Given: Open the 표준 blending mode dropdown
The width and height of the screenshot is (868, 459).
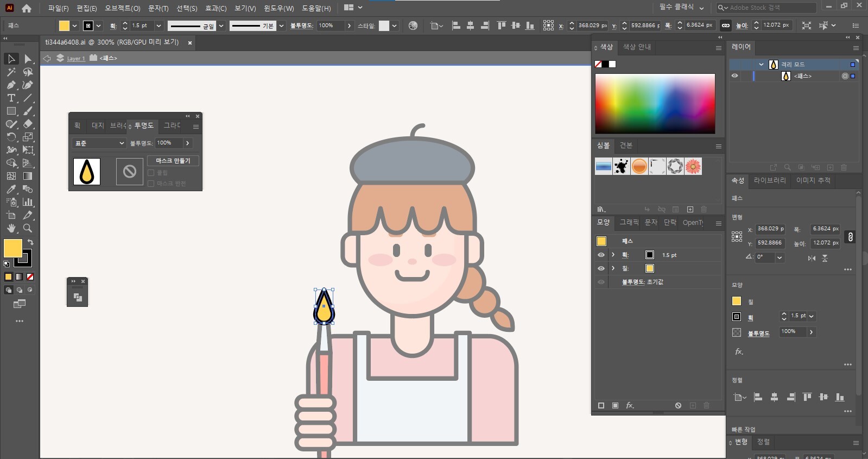Looking at the screenshot, I should pos(99,143).
